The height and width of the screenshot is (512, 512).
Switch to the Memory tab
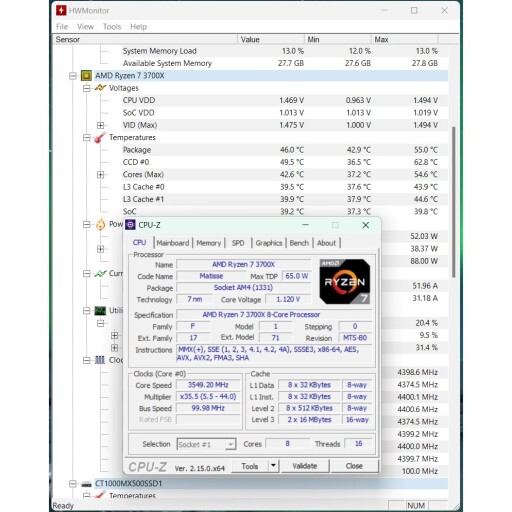209,243
